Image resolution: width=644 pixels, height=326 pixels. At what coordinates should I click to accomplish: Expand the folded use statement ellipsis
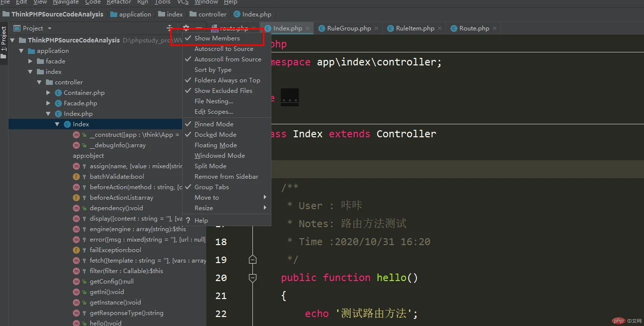(290, 97)
